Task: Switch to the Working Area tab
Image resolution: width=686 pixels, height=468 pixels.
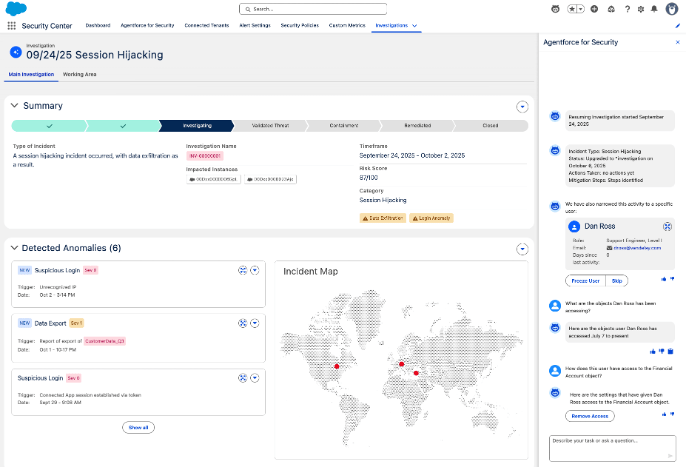Action: 79,74
